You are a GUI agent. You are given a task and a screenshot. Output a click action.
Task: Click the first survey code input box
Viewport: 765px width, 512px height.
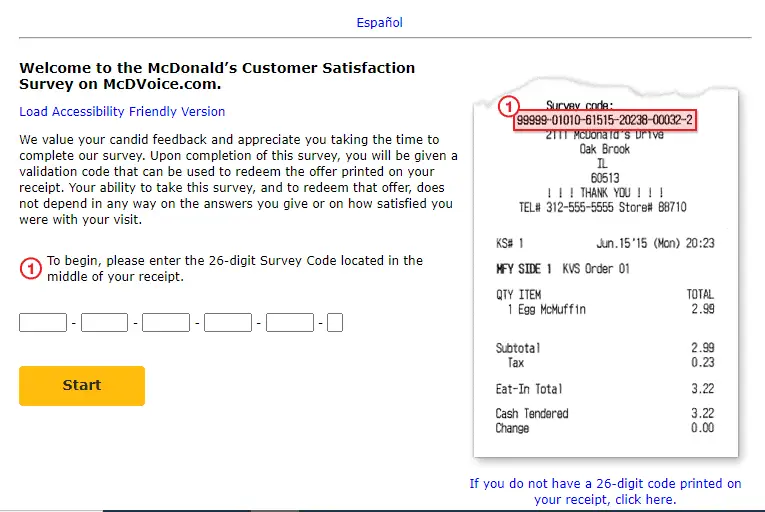point(43,323)
